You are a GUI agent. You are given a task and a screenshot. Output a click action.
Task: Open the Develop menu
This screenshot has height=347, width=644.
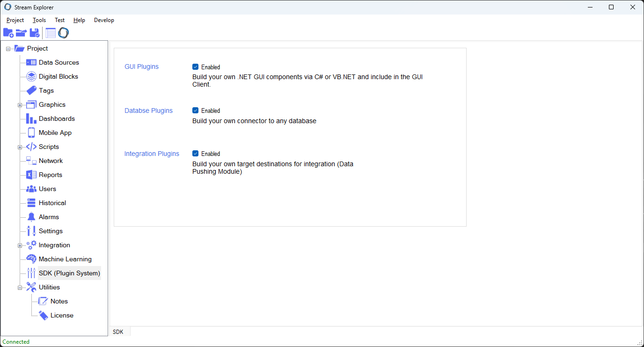click(104, 20)
